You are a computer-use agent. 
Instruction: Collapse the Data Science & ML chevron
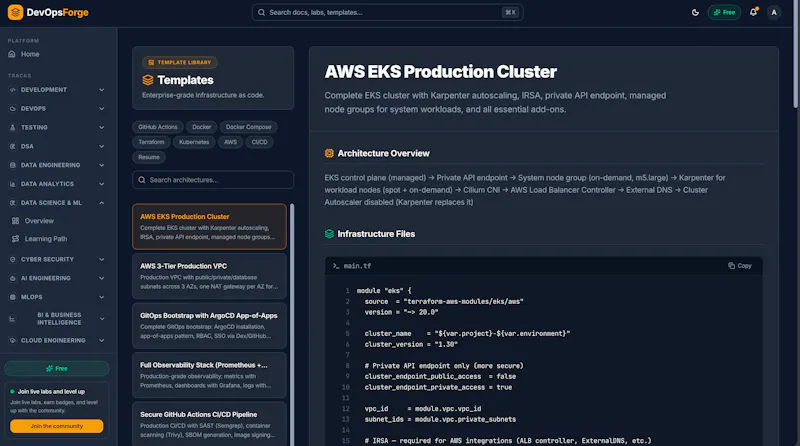(x=102, y=203)
